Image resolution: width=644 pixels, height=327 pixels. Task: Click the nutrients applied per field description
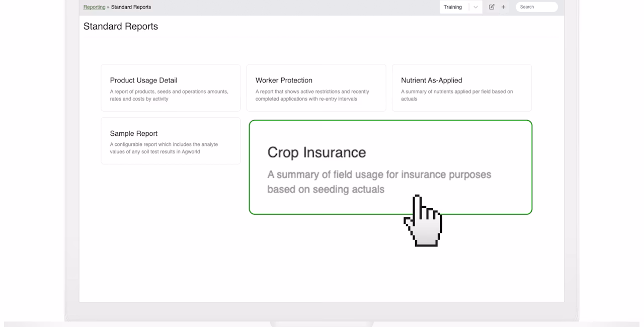coord(457,95)
